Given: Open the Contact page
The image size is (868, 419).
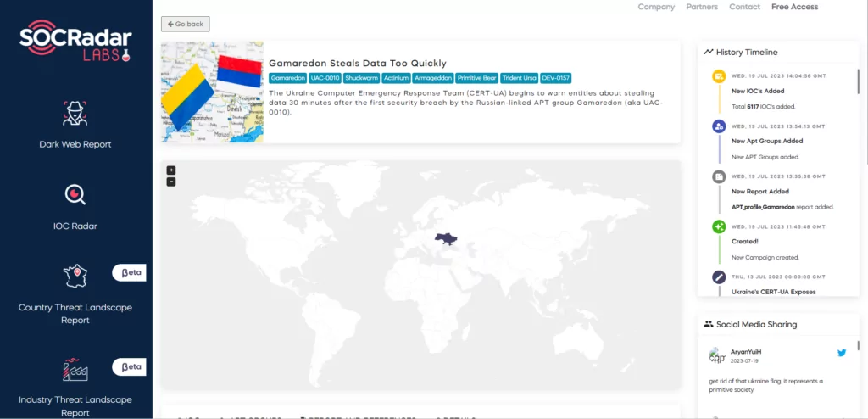Looking at the screenshot, I should (744, 7).
